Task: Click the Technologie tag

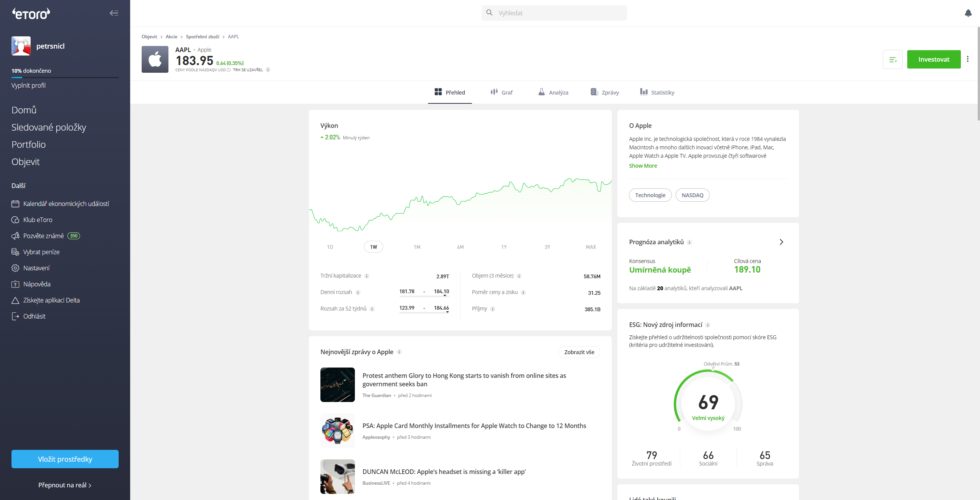Action: coord(650,195)
